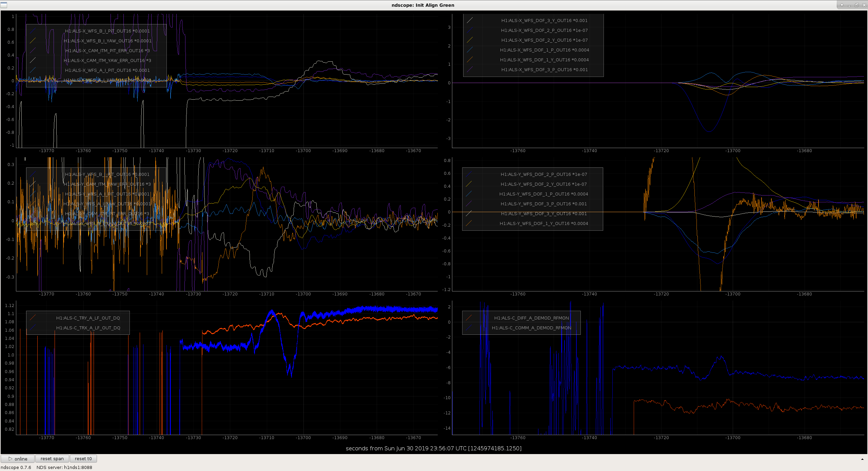Screen dimensions: 868x471
Task: Start live mode with the online button
Action: point(18,459)
